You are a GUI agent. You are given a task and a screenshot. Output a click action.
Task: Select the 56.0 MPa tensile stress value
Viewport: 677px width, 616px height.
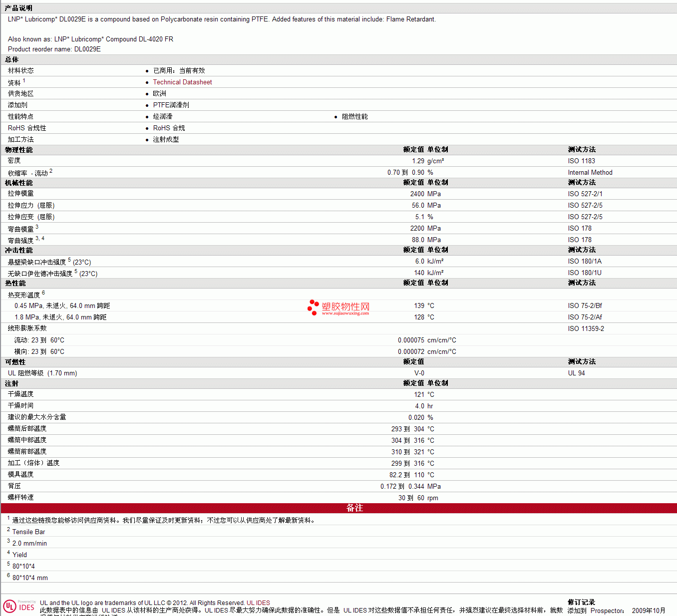[426, 205]
